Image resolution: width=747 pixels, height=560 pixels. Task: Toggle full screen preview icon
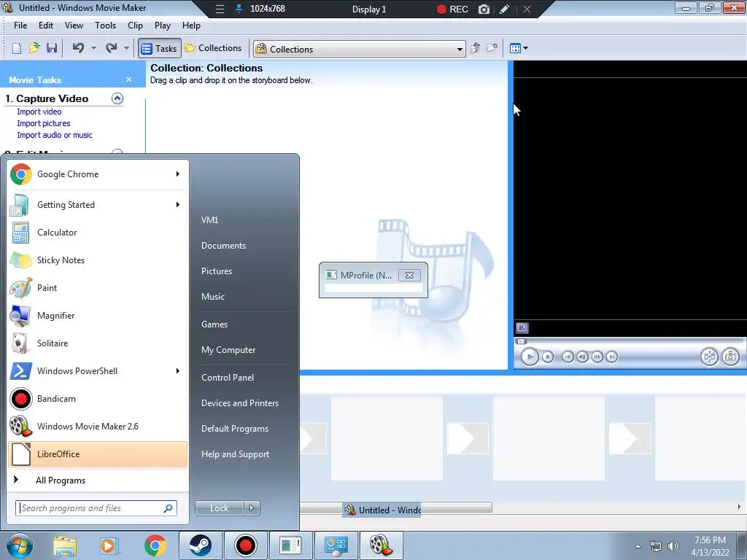[522, 328]
